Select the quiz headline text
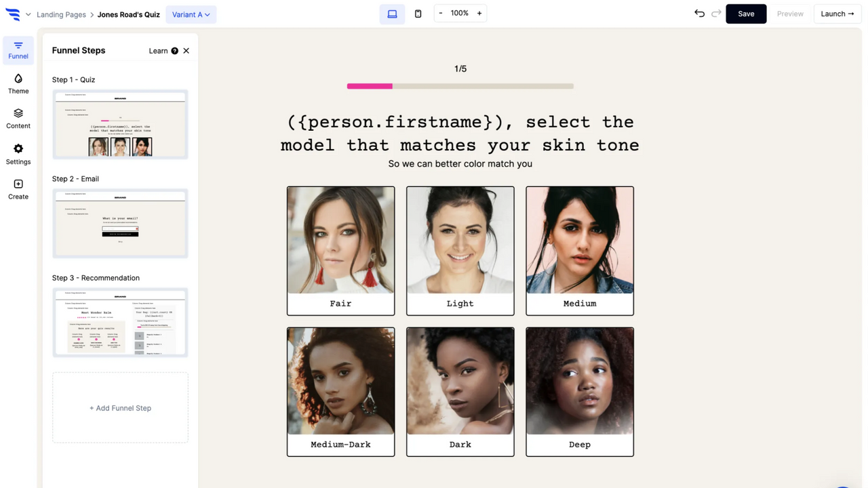Viewport: 868px width, 488px height. (460, 134)
